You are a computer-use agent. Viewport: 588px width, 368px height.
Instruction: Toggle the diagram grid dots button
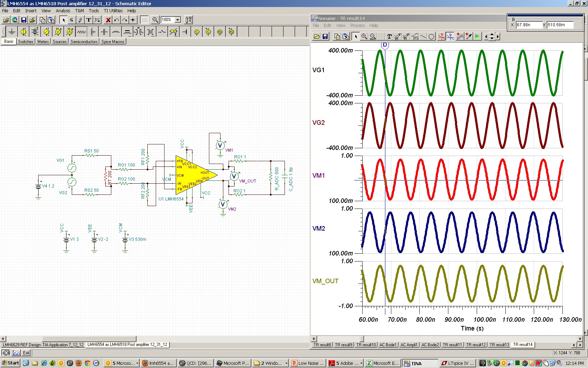point(381,36)
